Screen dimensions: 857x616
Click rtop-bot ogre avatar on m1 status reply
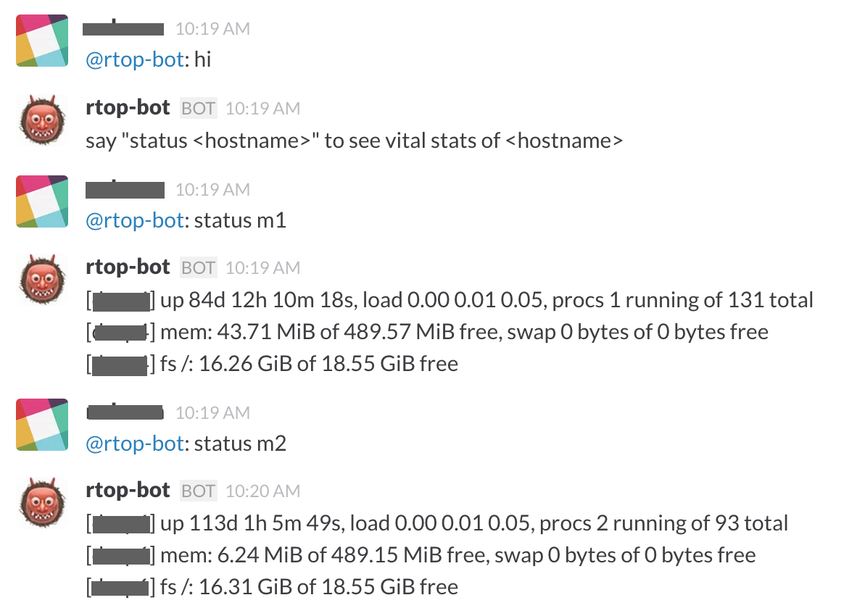coord(42,280)
